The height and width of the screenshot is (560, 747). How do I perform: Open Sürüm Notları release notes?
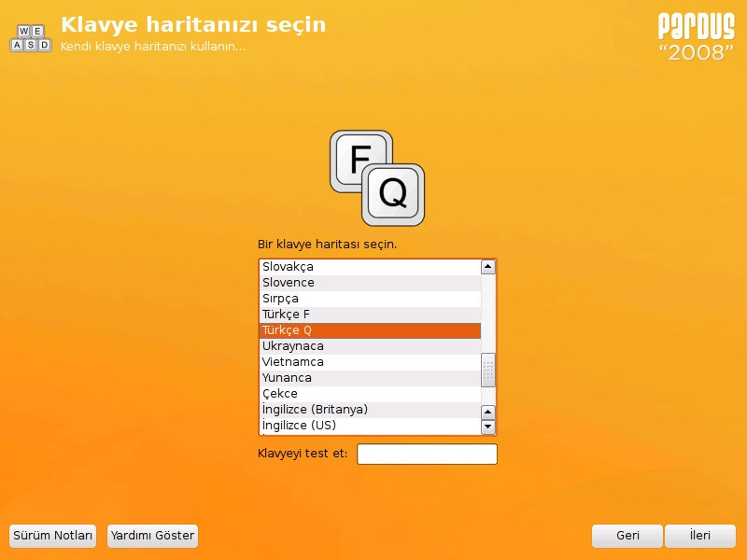click(x=53, y=536)
